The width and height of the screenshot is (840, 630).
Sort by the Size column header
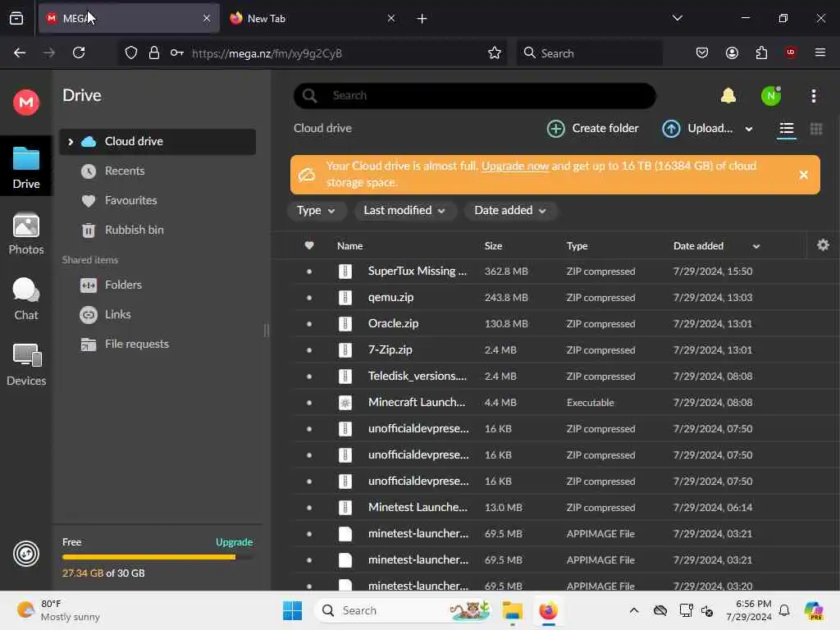(x=493, y=246)
